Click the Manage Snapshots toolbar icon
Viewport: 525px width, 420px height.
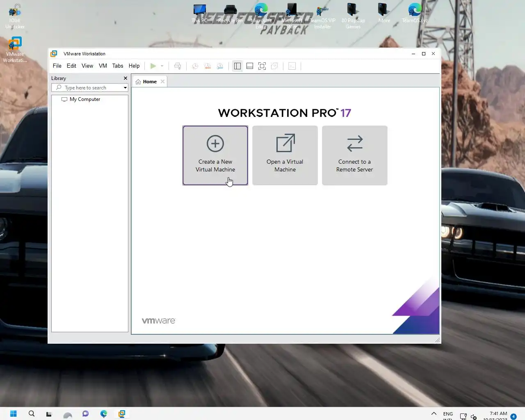(220, 66)
